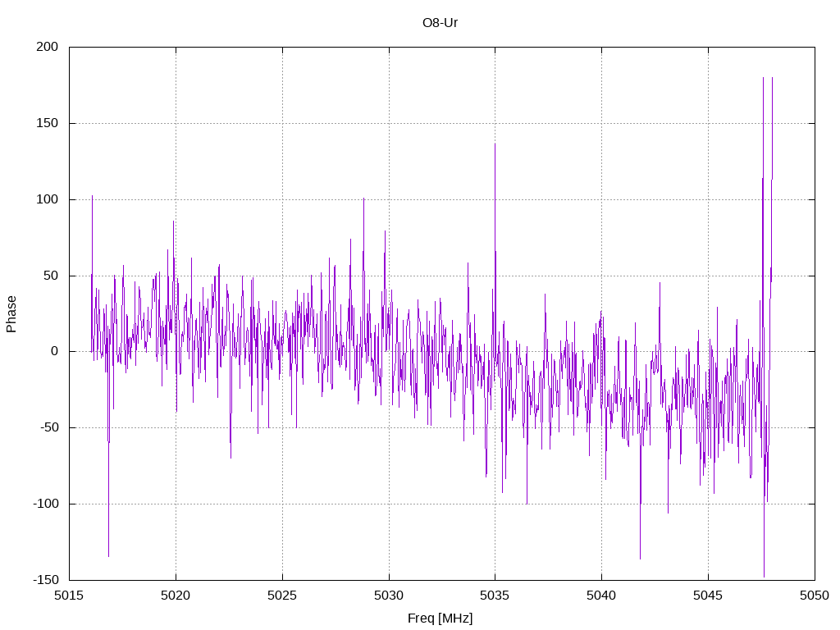840x630 pixels.
Task: Click the y-axis tick label 150
Action: 47,123
